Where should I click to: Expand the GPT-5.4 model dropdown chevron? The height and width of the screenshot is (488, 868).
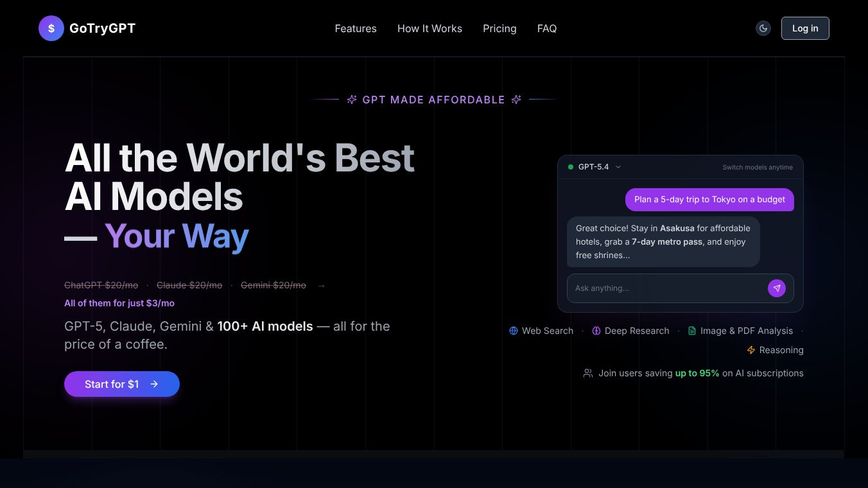pos(618,167)
